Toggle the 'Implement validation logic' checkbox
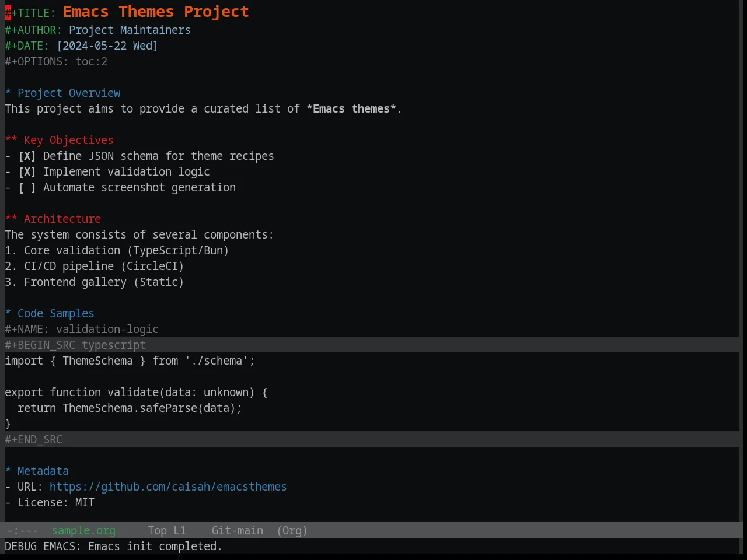 (27, 172)
